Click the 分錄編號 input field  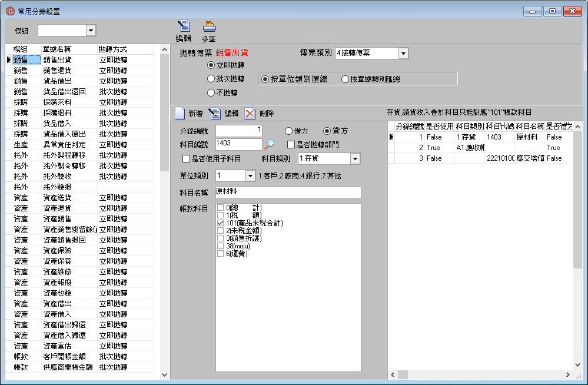(239, 131)
